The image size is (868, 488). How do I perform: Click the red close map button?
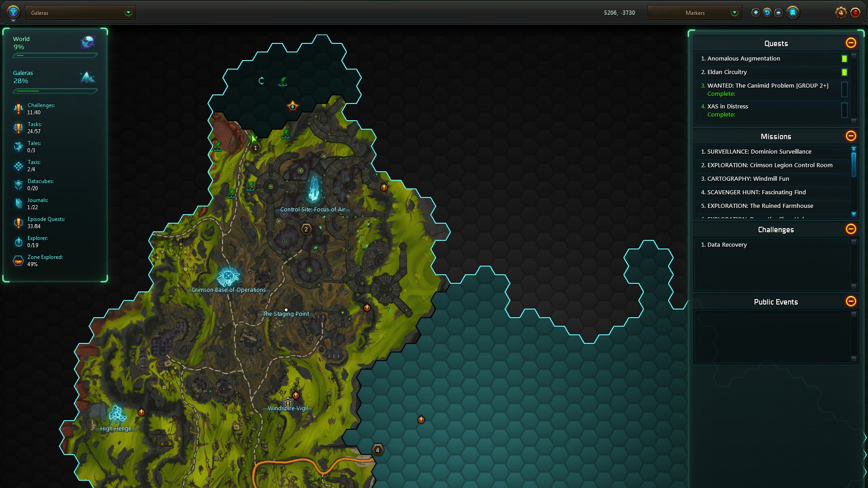coord(855,13)
